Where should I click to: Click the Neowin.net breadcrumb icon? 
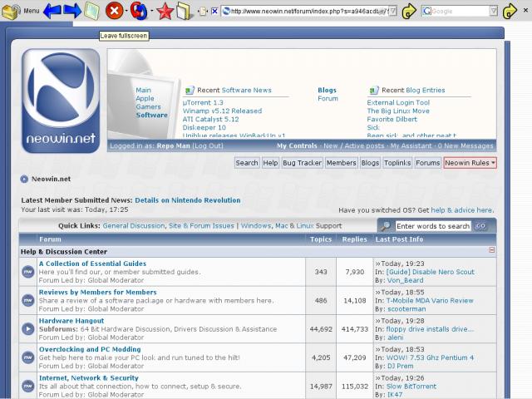click(x=24, y=180)
